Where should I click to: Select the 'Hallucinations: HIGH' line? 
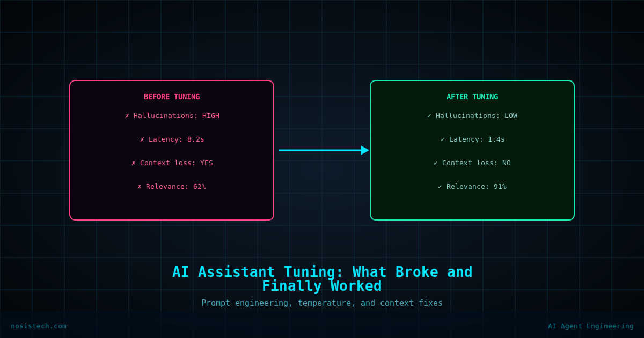coord(172,116)
